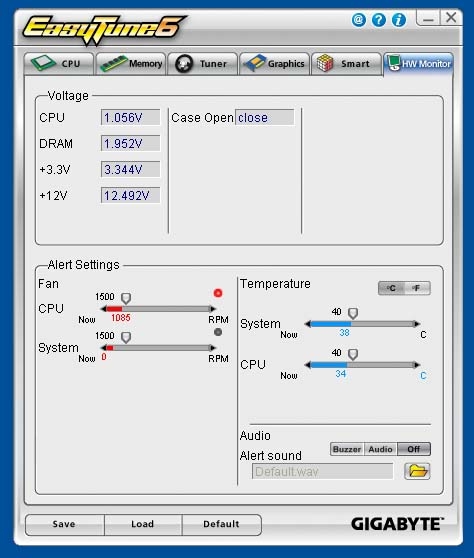Click the CPU temperature 40 slider handle

[x=353, y=354]
